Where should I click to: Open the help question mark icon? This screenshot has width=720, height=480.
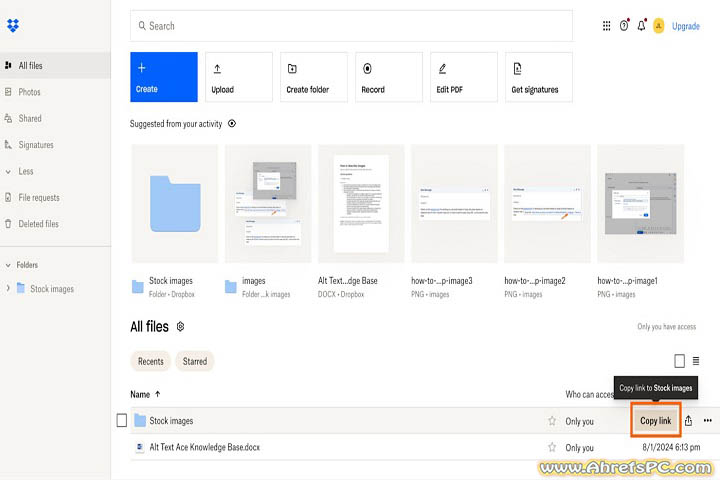point(624,26)
